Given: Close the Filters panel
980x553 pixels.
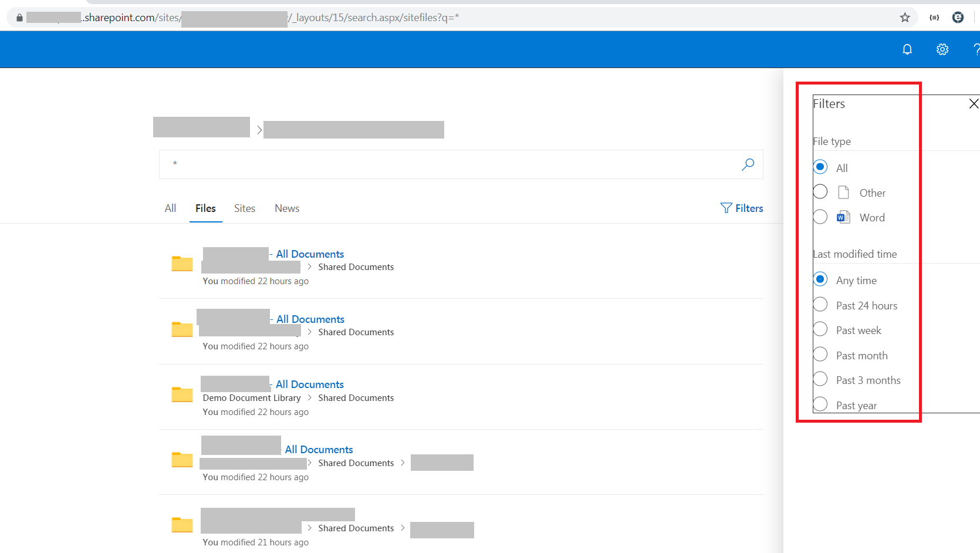Looking at the screenshot, I should click(974, 103).
